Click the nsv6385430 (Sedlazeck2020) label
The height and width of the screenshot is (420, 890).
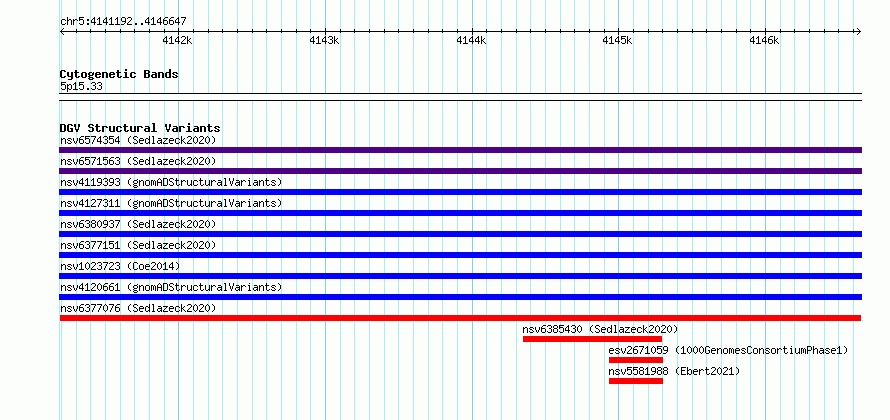click(601, 329)
